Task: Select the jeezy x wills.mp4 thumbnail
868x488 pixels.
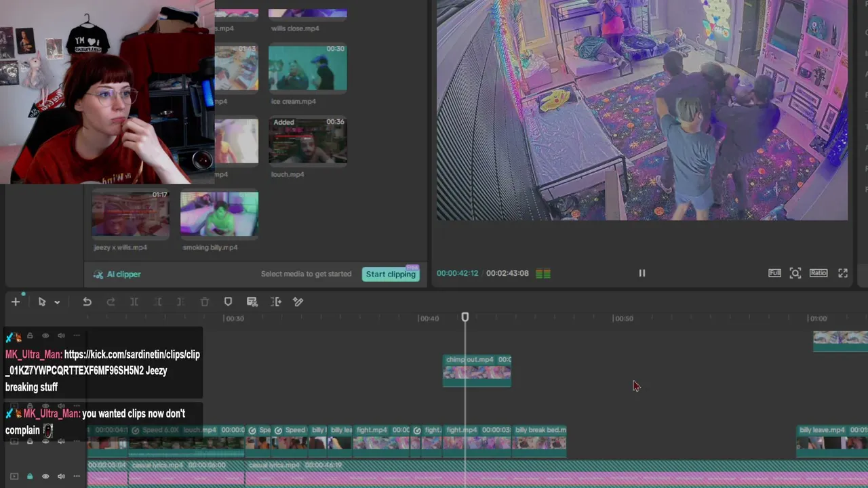Action: click(131, 213)
